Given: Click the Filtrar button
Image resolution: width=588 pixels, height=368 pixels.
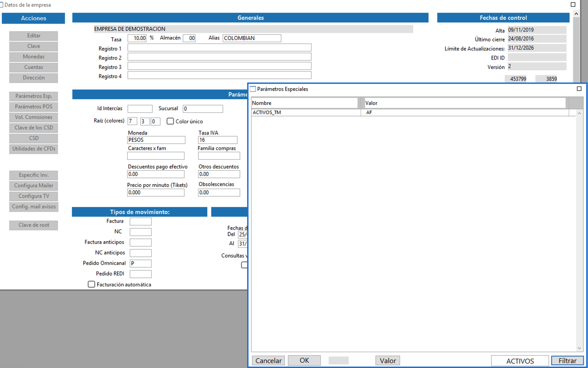Looking at the screenshot, I should [x=567, y=361].
